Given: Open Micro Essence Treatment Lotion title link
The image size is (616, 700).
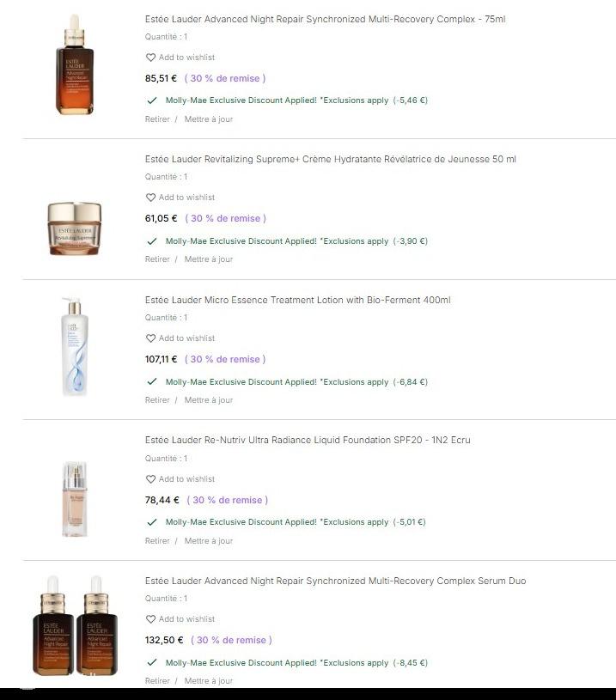Looking at the screenshot, I should pos(297,300).
